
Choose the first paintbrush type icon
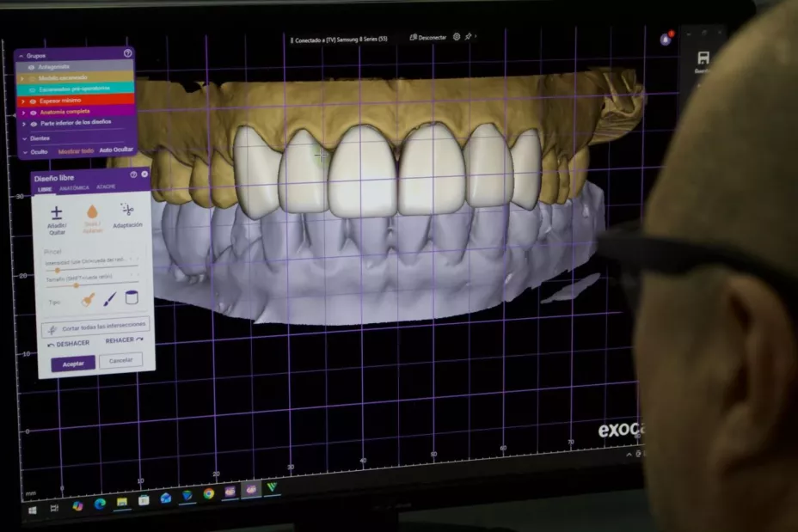point(88,299)
